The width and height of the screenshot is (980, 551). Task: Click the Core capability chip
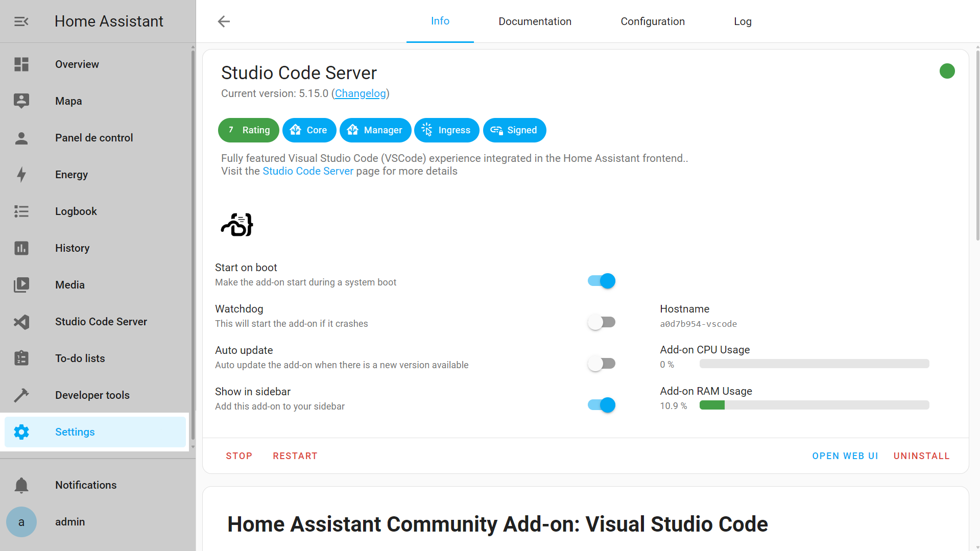pos(309,130)
